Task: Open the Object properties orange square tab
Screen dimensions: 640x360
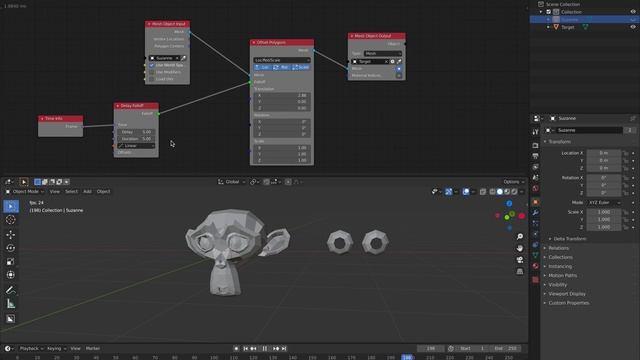Action: [x=536, y=202]
